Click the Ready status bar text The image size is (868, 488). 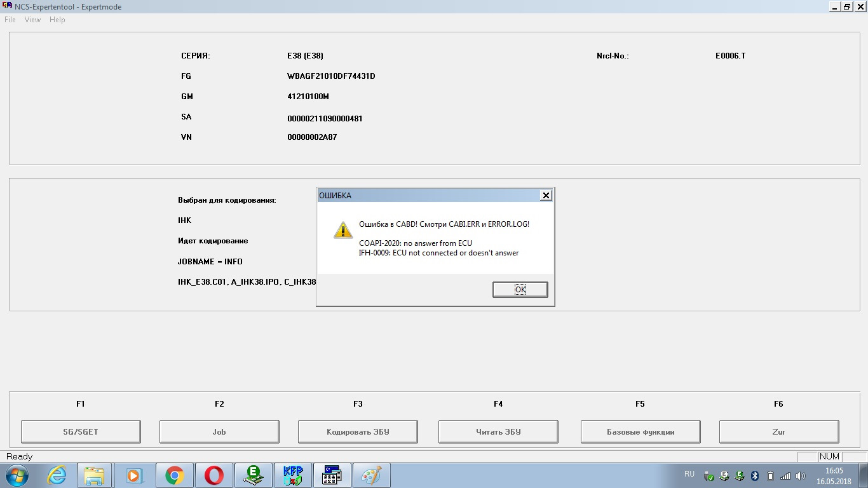(x=19, y=456)
